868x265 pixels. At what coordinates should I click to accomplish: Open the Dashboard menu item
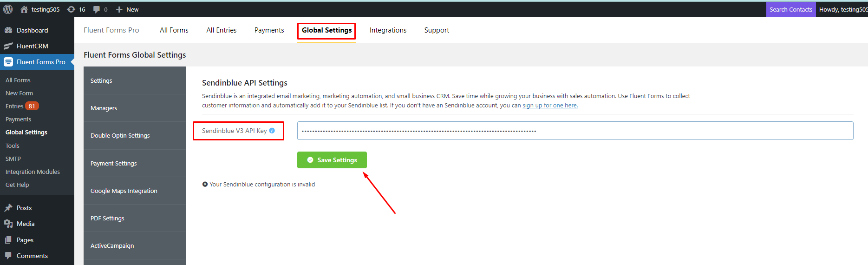pos(33,30)
